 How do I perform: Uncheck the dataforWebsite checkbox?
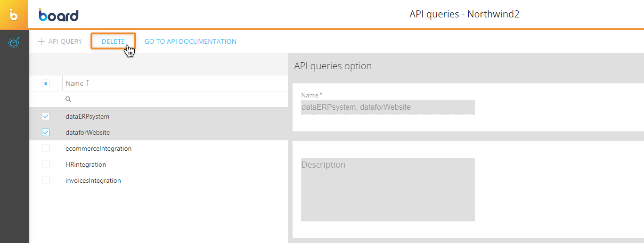point(46,132)
